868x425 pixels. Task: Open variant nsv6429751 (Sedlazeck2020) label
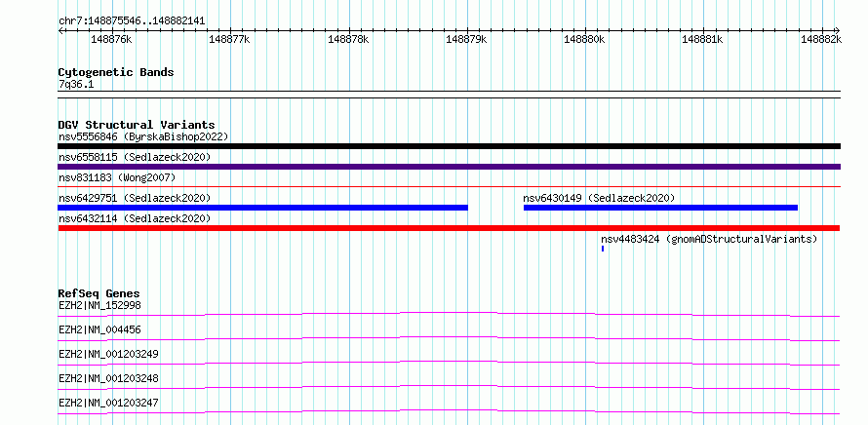point(135,198)
